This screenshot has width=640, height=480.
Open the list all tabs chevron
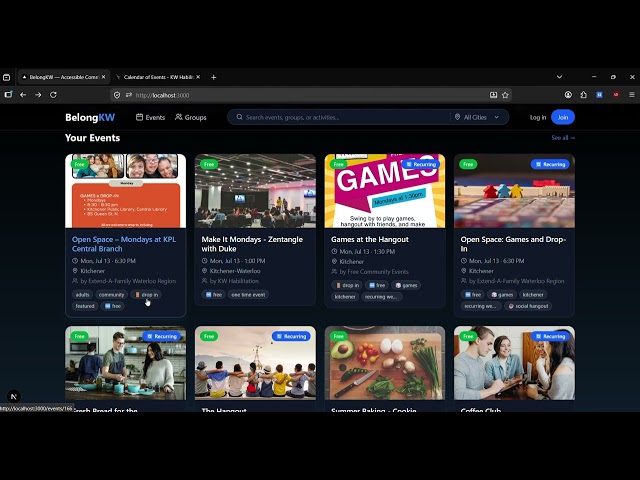coord(560,77)
